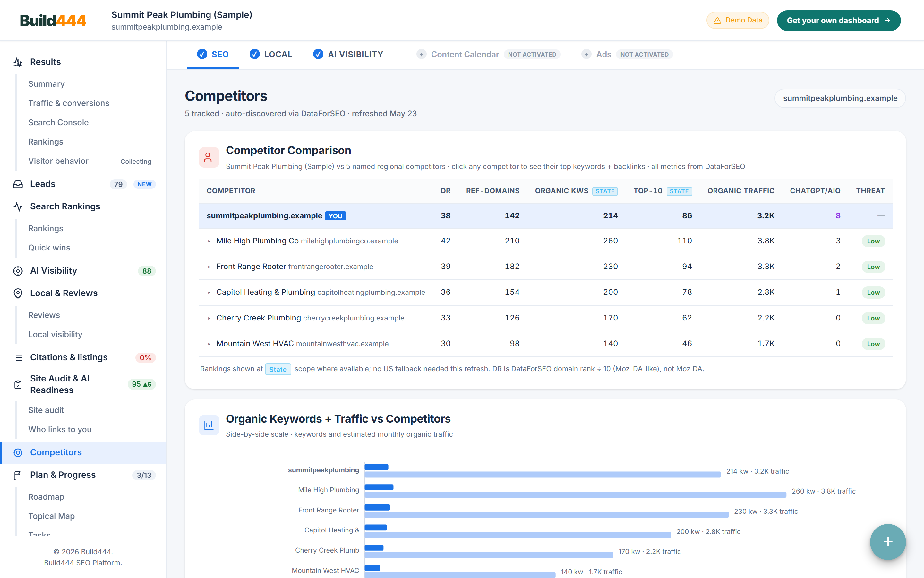Viewport: 924px width, 578px height.
Task: Click the 3/13 Plan & Progress badge
Action: point(144,475)
